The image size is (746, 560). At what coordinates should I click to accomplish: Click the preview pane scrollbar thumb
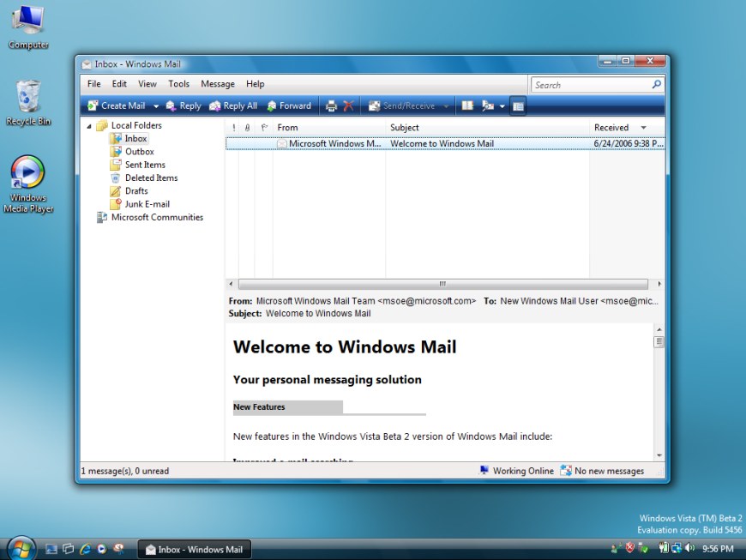coord(659,341)
